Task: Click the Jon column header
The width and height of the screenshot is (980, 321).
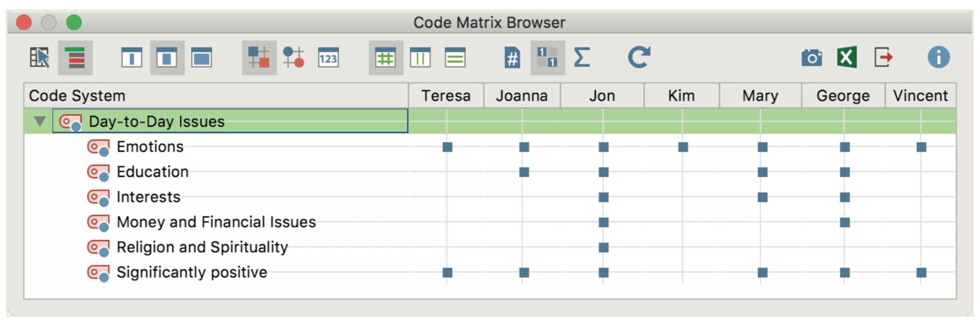Action: [x=602, y=96]
